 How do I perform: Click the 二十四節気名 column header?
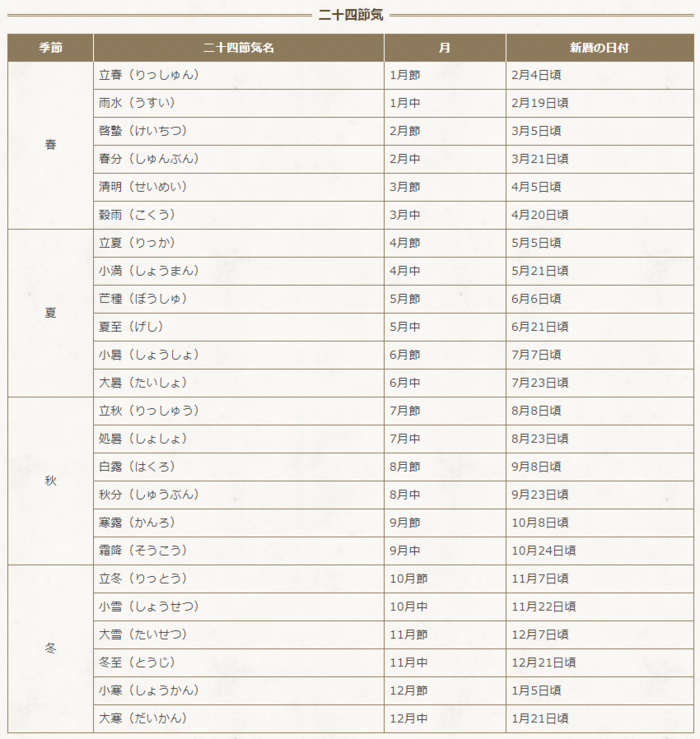click(239, 48)
